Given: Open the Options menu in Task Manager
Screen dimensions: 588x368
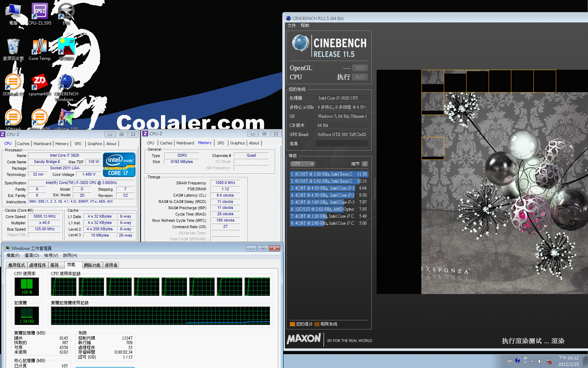Looking at the screenshot, I should pyautogui.click(x=32, y=255).
